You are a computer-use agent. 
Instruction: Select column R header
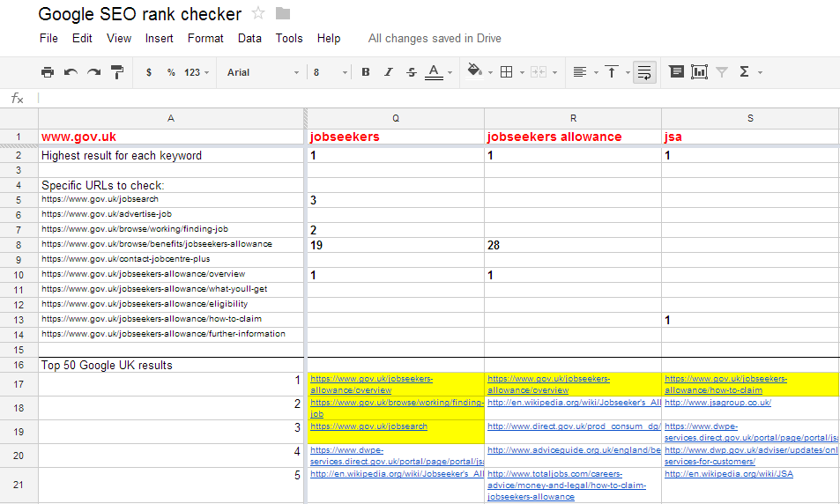point(573,118)
